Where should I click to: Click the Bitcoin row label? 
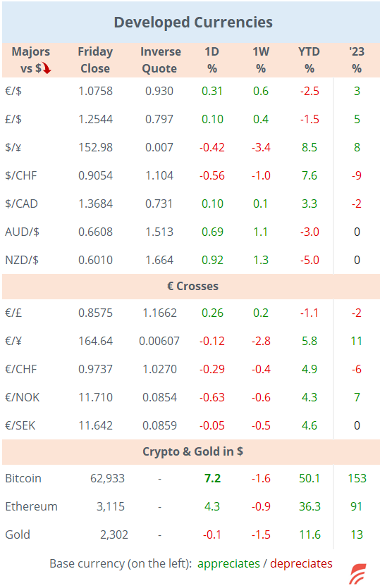23,478
